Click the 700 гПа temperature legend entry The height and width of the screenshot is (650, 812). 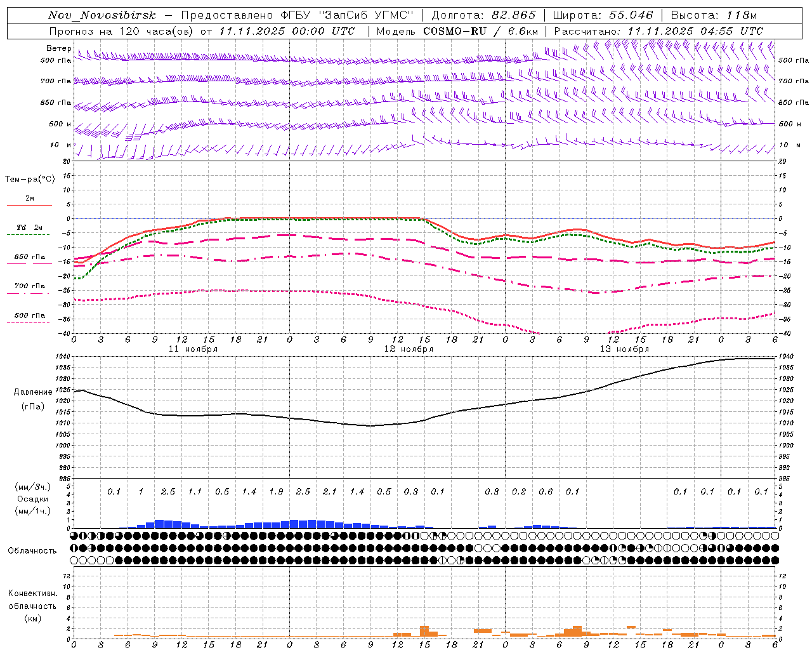coord(29,286)
